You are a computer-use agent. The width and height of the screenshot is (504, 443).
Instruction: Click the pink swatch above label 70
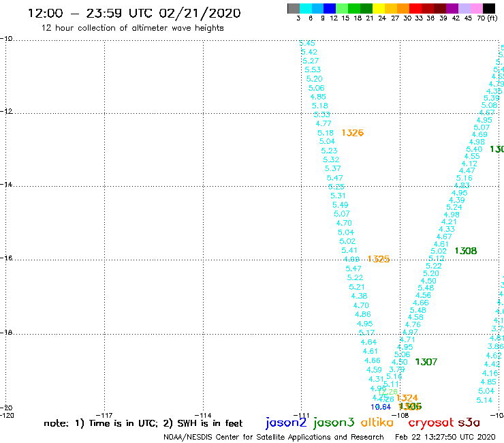[477, 8]
